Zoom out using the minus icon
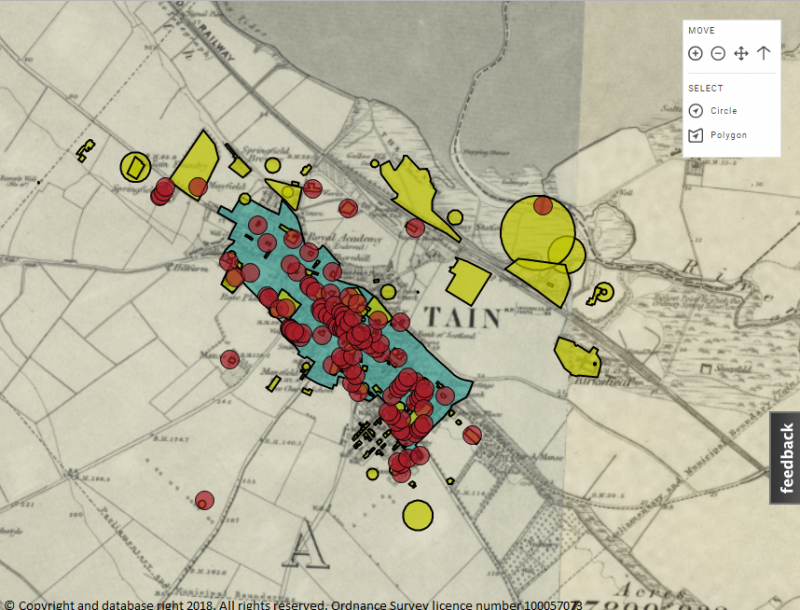The height and width of the screenshot is (610, 800). point(717,53)
